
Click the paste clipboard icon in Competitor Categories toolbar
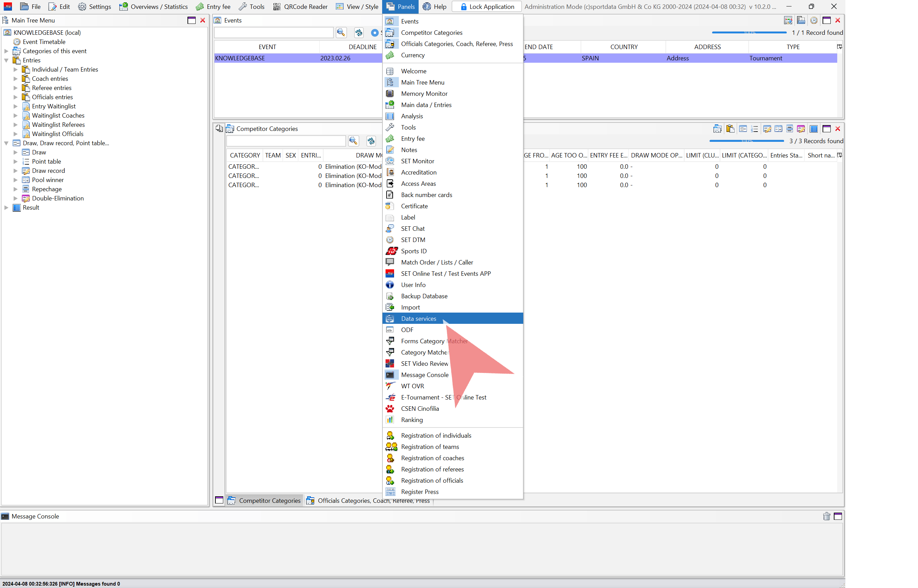click(x=730, y=129)
